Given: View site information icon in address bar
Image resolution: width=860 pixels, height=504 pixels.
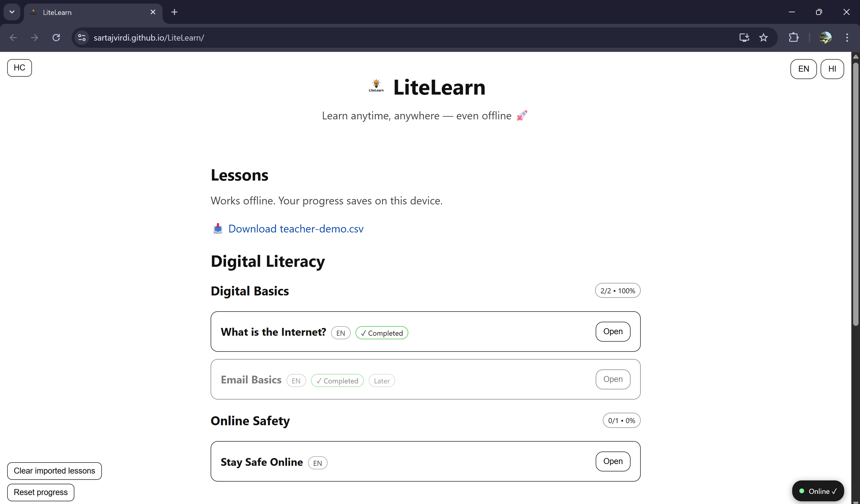Looking at the screenshot, I should 82,38.
